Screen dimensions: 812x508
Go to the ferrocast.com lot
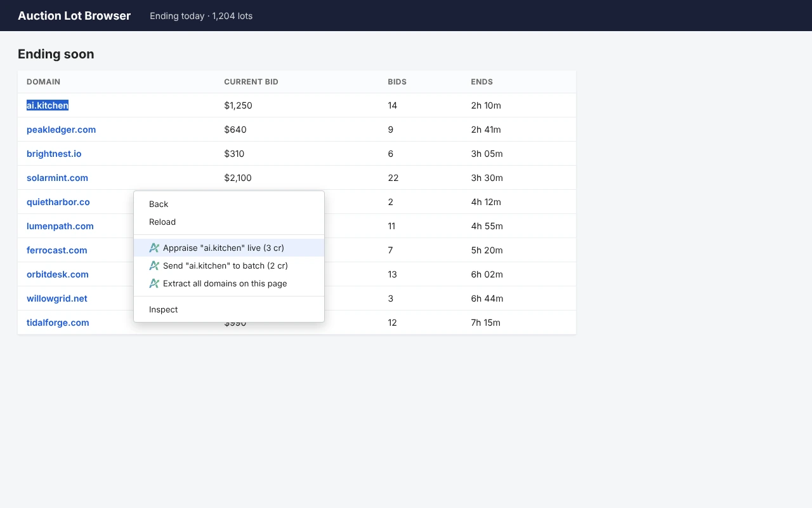[x=57, y=250]
